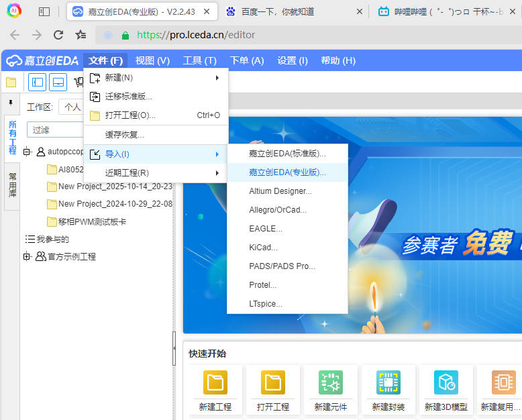This screenshot has height=420, width=522.
Task: Open the 工具 (T) menu
Action: 200,60
